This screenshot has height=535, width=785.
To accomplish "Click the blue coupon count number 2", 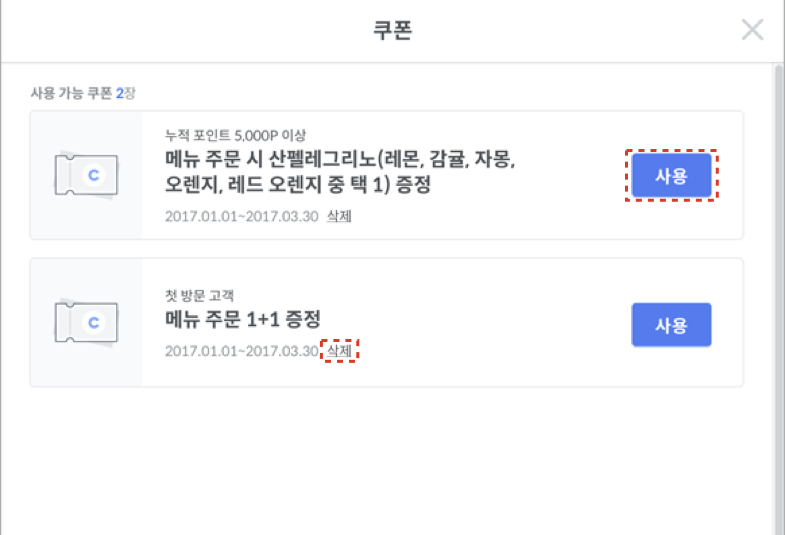I will click(x=120, y=93).
